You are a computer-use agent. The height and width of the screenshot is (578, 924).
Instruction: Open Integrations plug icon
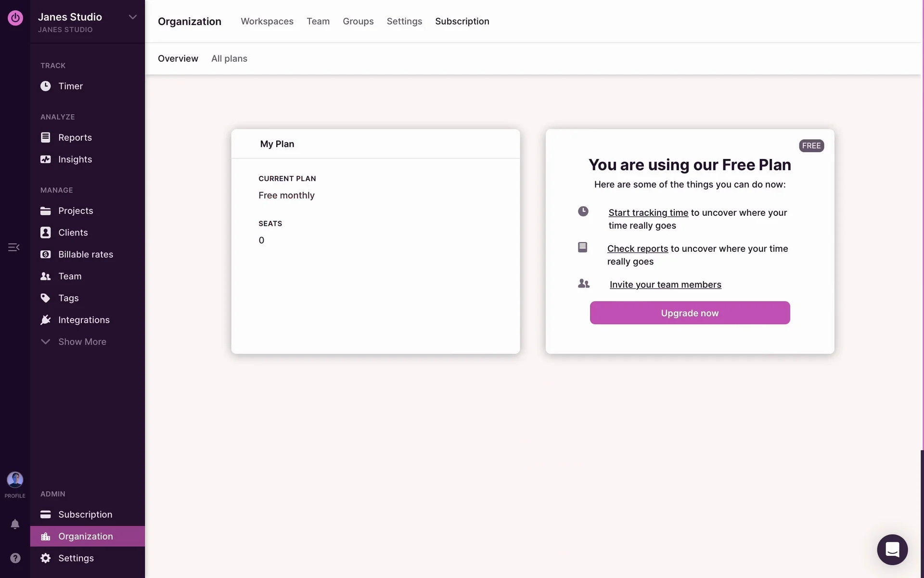45,320
